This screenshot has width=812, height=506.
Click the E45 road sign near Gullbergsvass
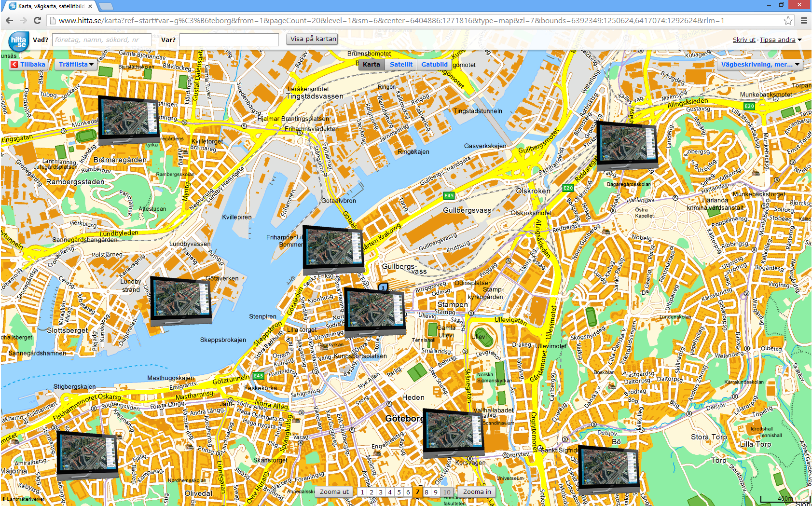[x=449, y=195]
